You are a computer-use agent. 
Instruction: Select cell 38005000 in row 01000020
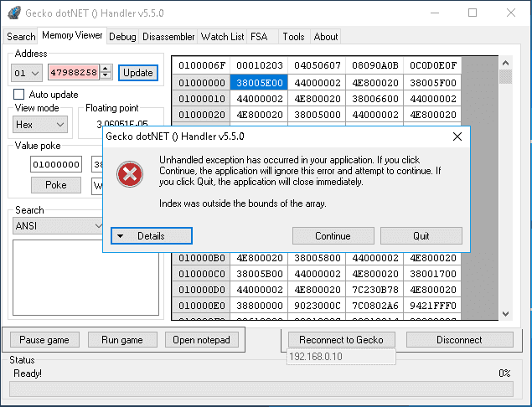(x=317, y=114)
